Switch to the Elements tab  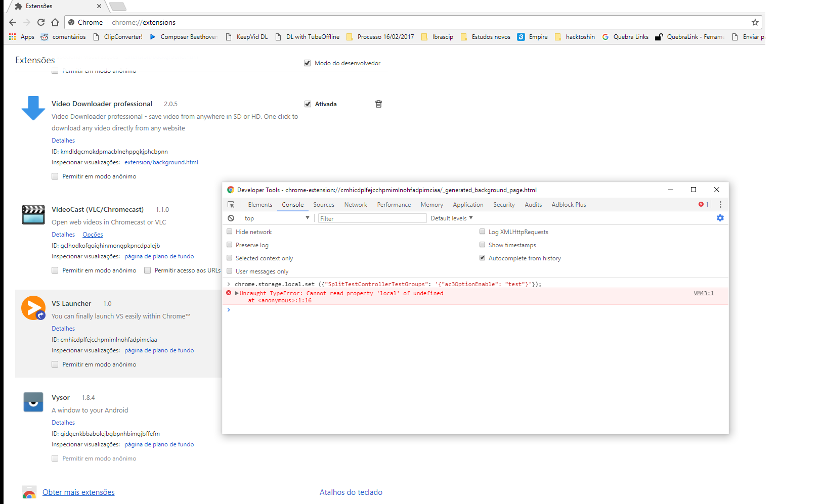coord(260,205)
